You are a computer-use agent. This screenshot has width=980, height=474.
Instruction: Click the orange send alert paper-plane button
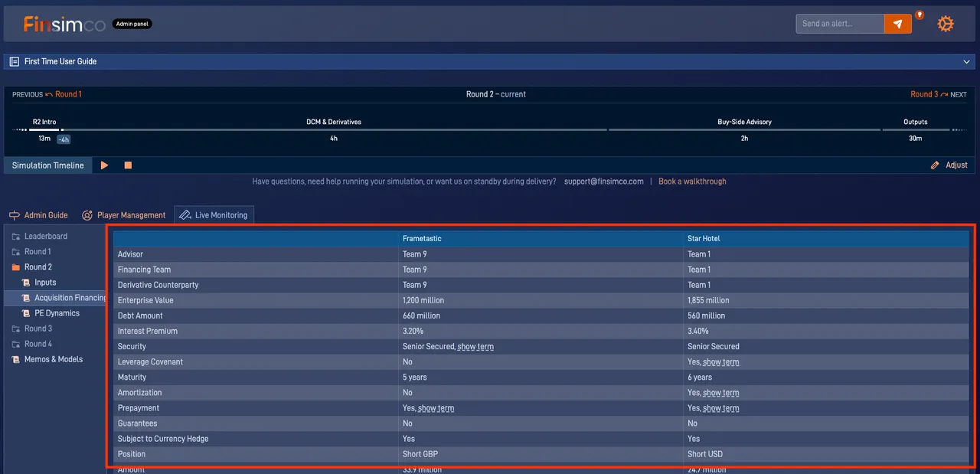pos(898,24)
